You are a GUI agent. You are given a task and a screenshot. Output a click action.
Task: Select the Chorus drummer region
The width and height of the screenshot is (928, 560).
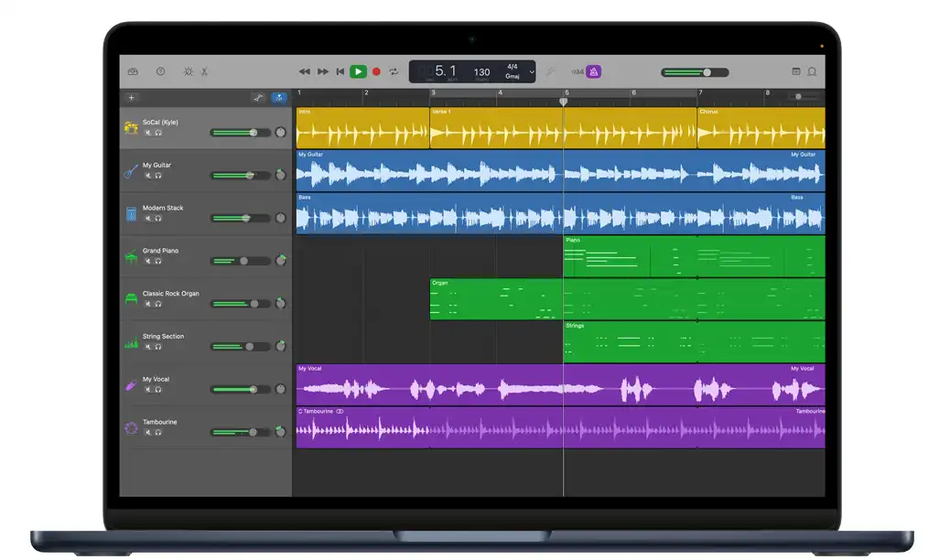pyautogui.click(x=761, y=128)
